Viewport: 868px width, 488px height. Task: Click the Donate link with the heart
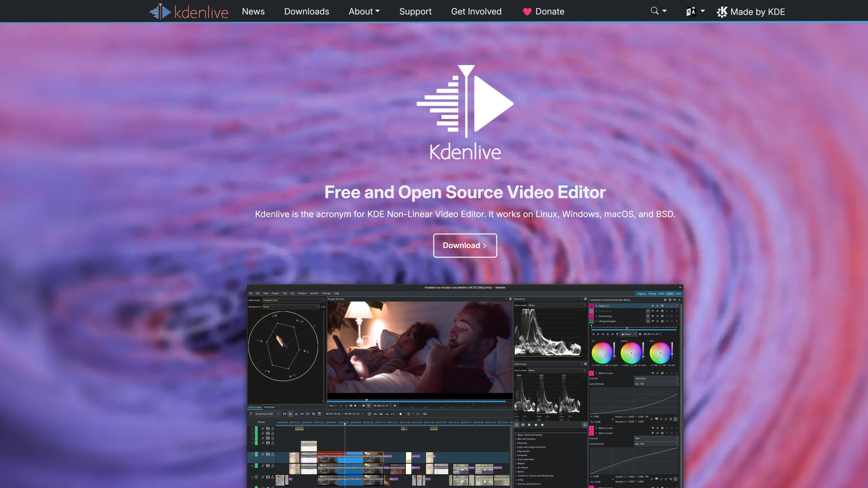tap(543, 12)
